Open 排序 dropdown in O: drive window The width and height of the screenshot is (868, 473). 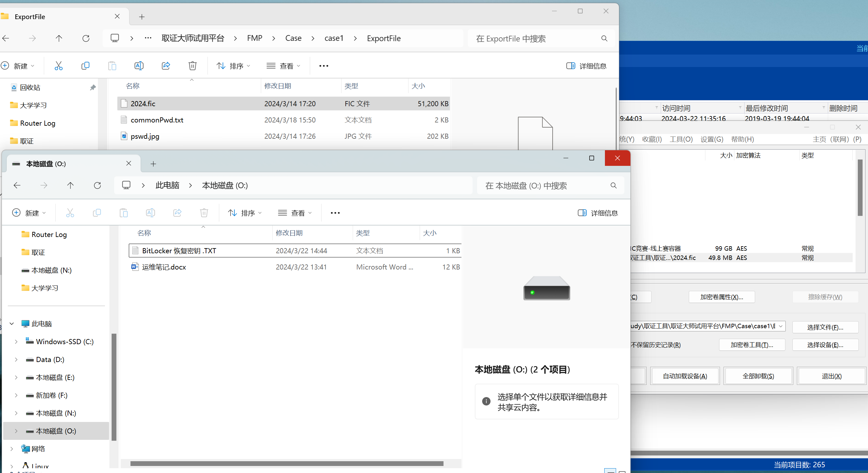245,213
